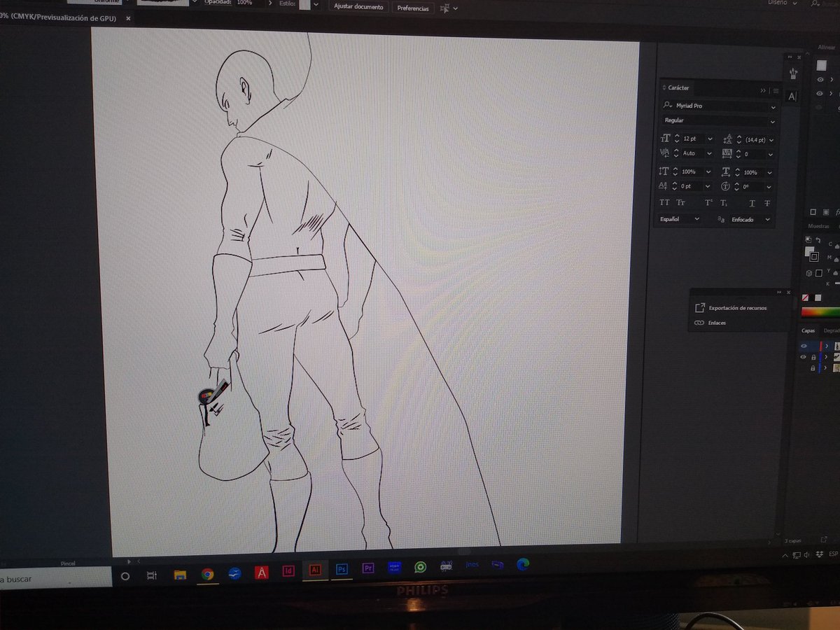Click the baseline shift 0 pt field
Screen dimensions: 840x630
692,186
